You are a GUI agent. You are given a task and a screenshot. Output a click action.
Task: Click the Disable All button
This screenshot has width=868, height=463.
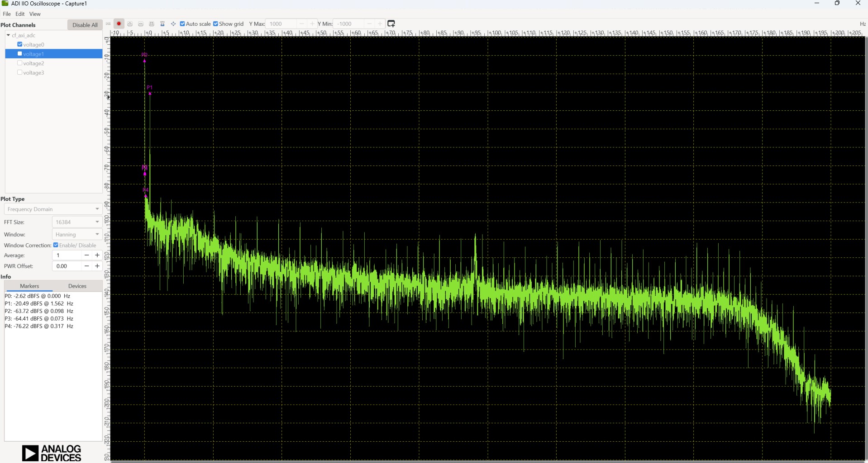click(x=85, y=25)
